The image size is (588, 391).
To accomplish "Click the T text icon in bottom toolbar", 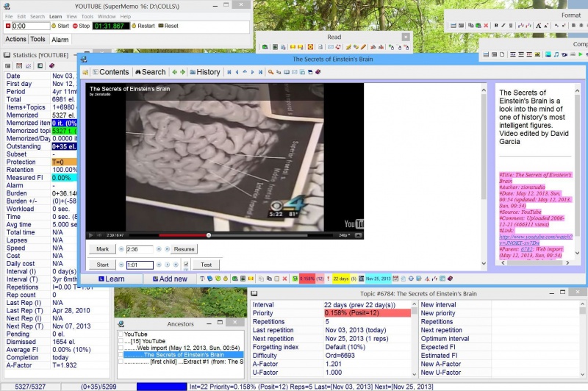I will click(202, 279).
